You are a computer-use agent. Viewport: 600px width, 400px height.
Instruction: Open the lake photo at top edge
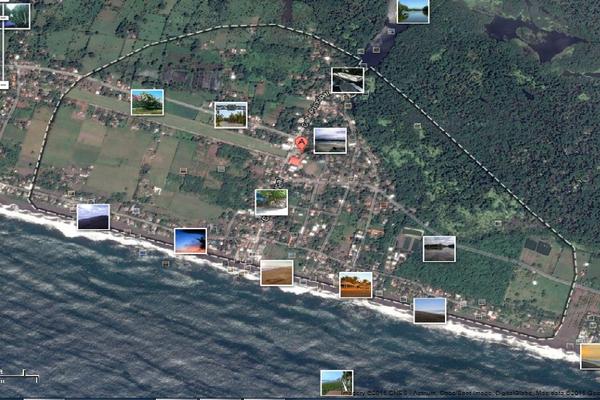412,11
